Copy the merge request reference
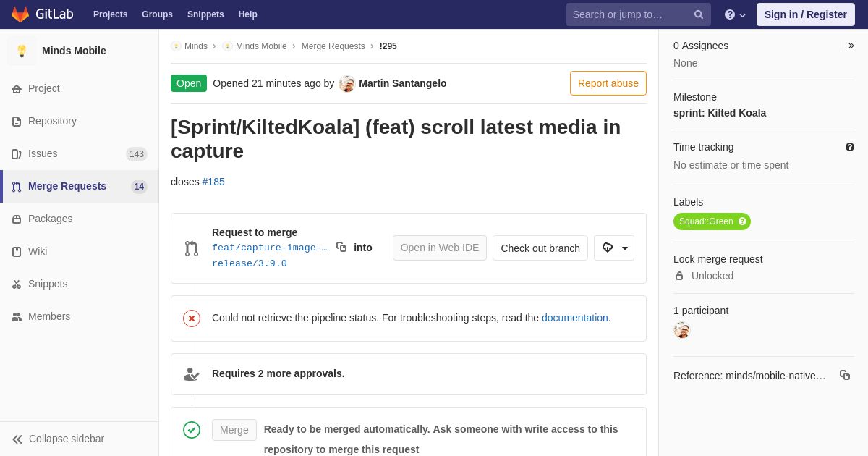868x456 pixels. click(x=844, y=375)
